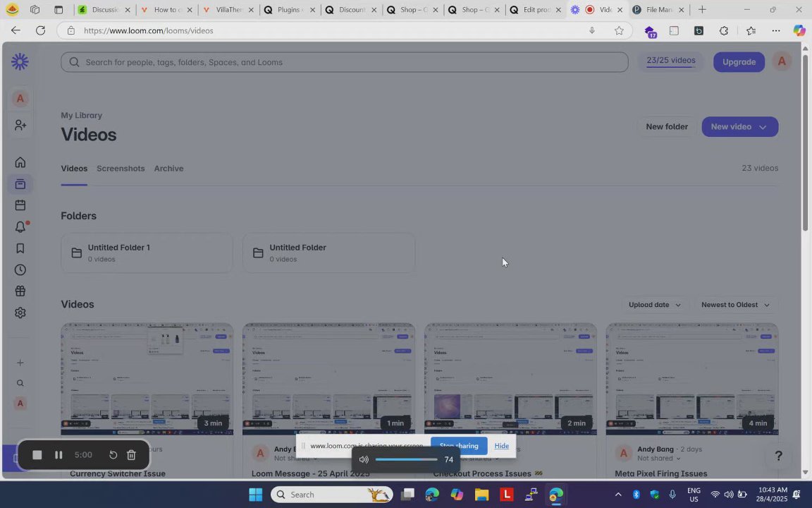Open Meetings calendar icon in sidebar

point(20,205)
